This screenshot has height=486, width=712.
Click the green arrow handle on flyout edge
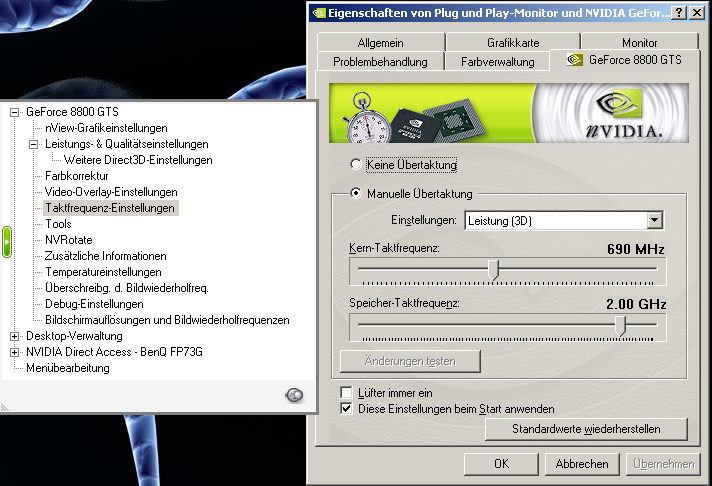tap(6, 242)
